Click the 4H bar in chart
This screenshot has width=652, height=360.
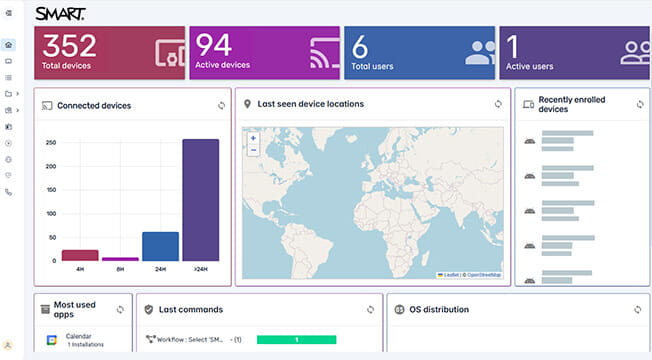(x=80, y=255)
